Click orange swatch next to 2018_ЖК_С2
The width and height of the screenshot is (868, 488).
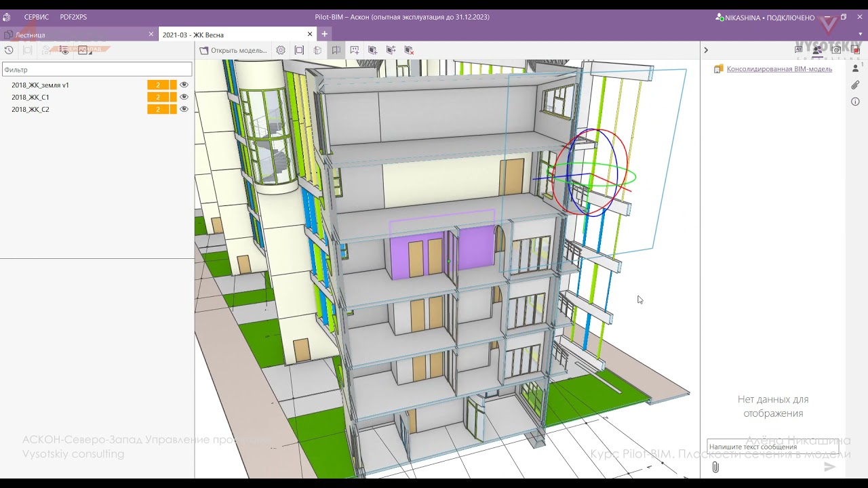173,110
